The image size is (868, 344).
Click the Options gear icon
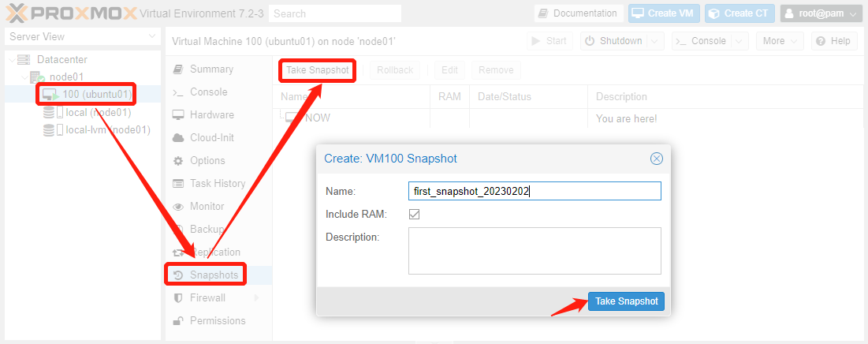coord(178,161)
